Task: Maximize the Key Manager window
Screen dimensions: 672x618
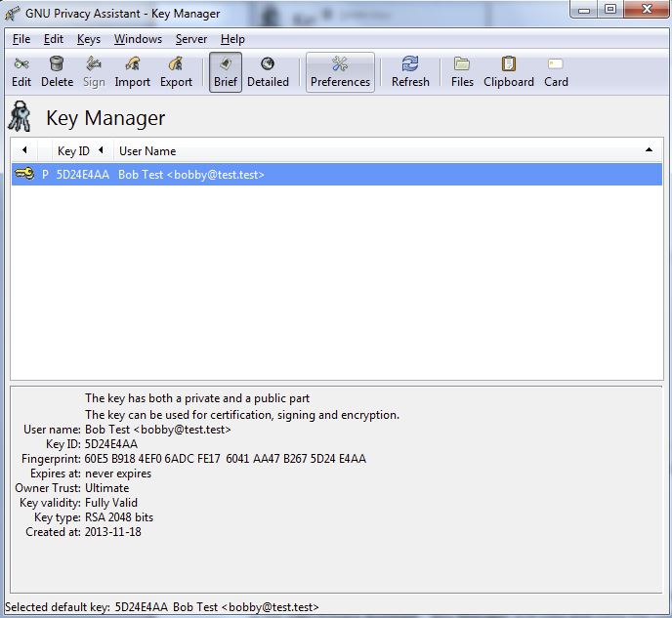Action: click(610, 10)
